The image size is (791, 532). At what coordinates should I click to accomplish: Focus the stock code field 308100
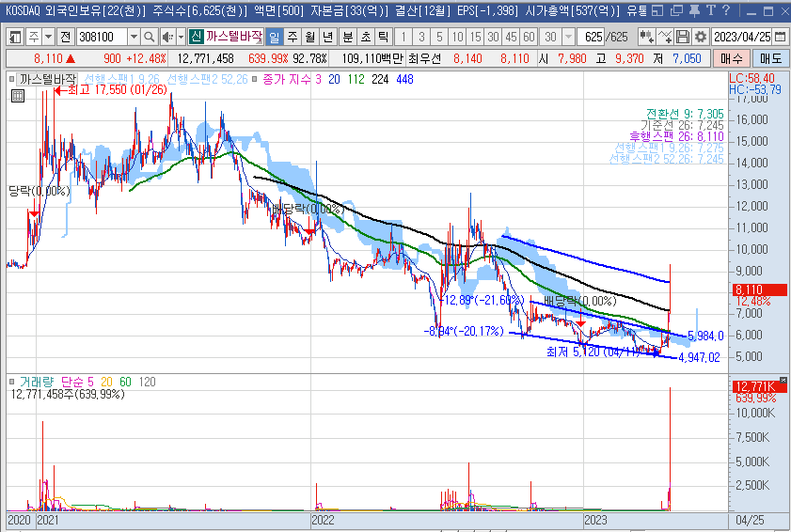[102, 37]
